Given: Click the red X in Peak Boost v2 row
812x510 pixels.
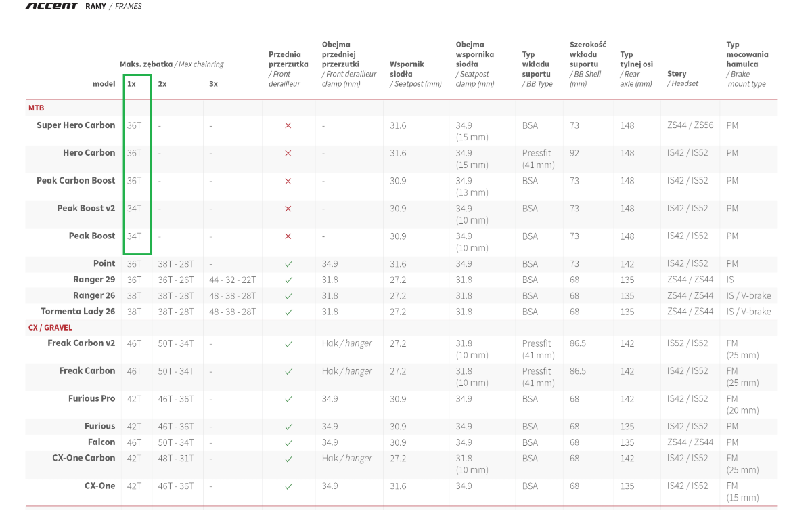Looking at the screenshot, I should click(x=288, y=209).
